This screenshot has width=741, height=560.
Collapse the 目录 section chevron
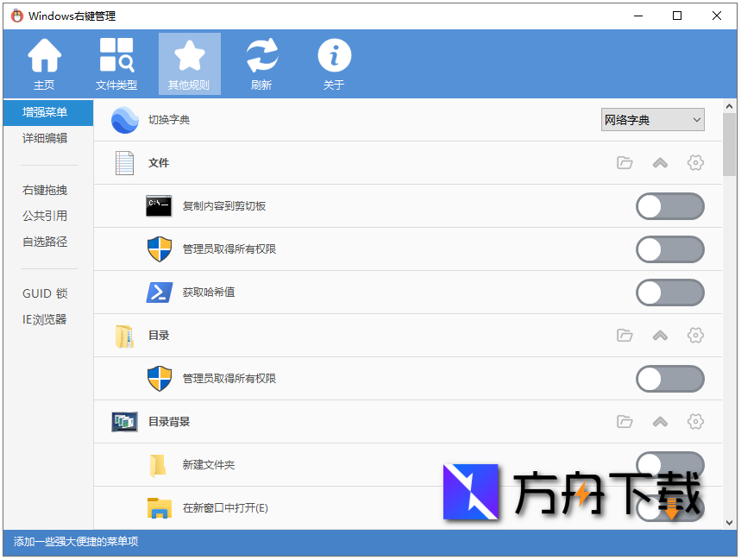click(x=660, y=336)
